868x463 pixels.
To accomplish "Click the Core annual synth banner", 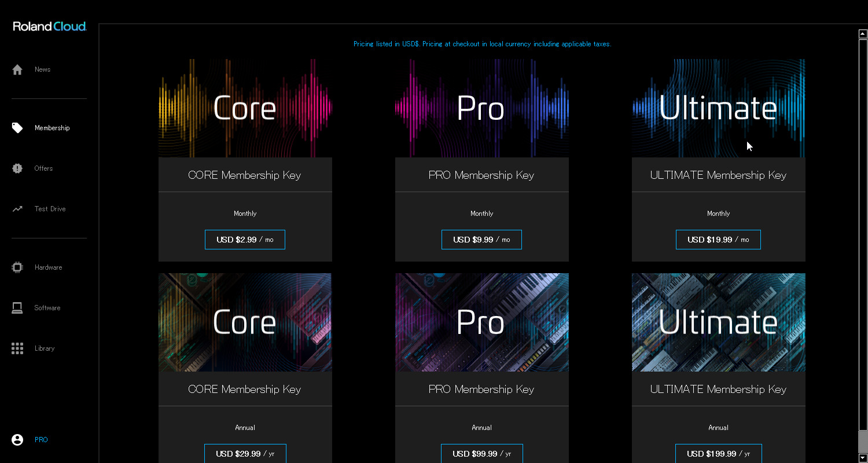I will [x=245, y=322].
